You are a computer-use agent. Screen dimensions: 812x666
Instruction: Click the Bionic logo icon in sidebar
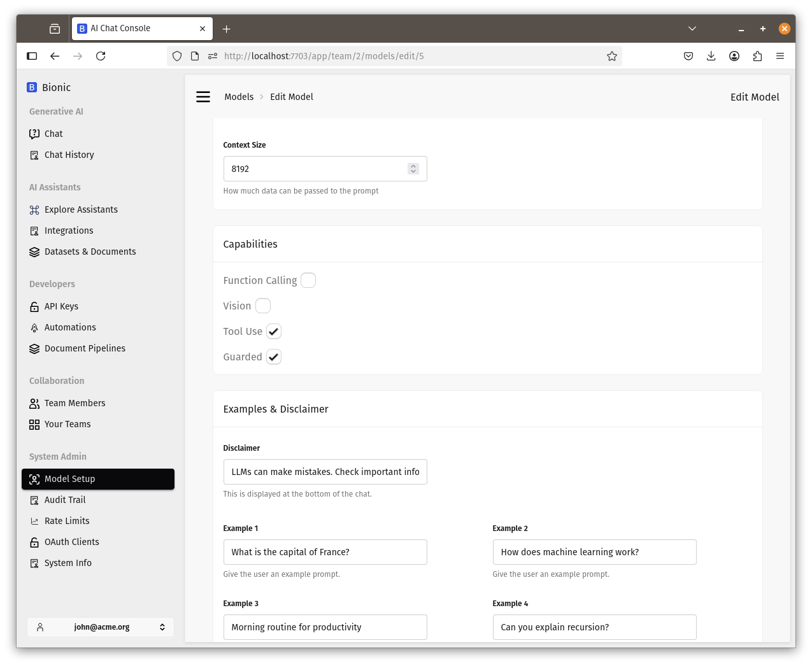click(32, 87)
